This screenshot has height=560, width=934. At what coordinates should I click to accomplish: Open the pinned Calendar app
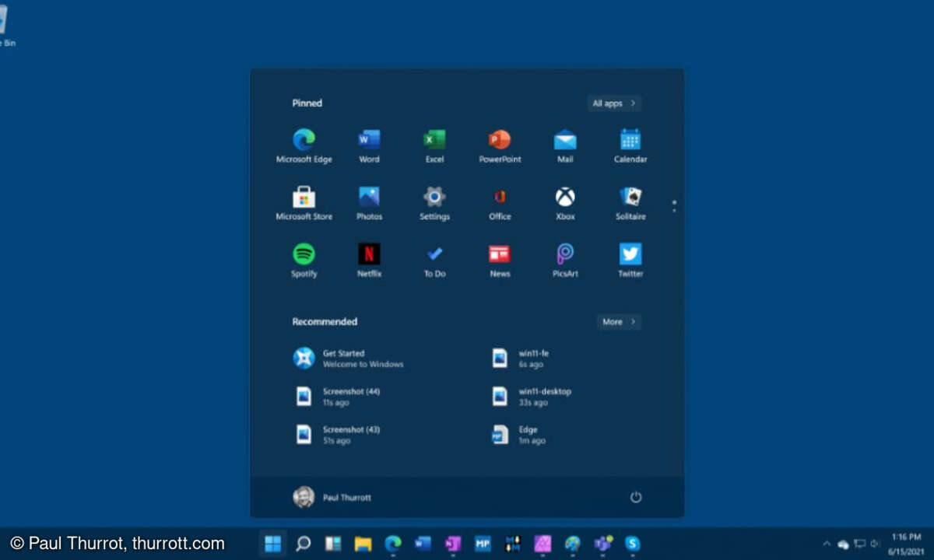630,146
